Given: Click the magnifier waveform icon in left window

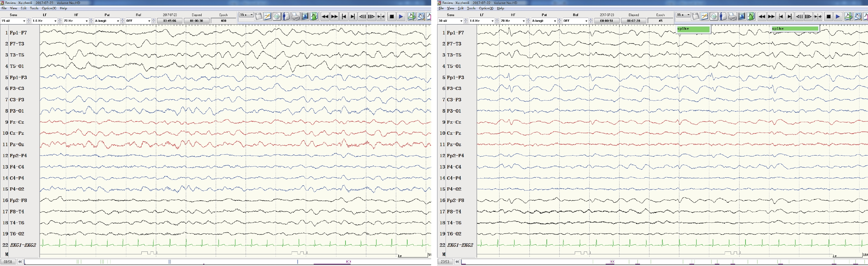Looking at the screenshot, I should (421, 16).
